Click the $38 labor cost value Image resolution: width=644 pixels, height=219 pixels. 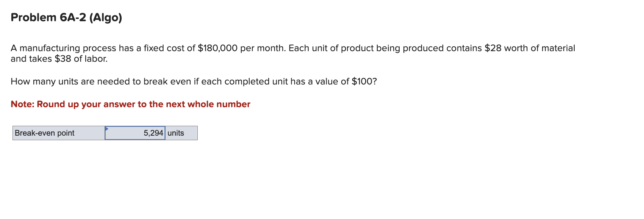[x=62, y=58]
